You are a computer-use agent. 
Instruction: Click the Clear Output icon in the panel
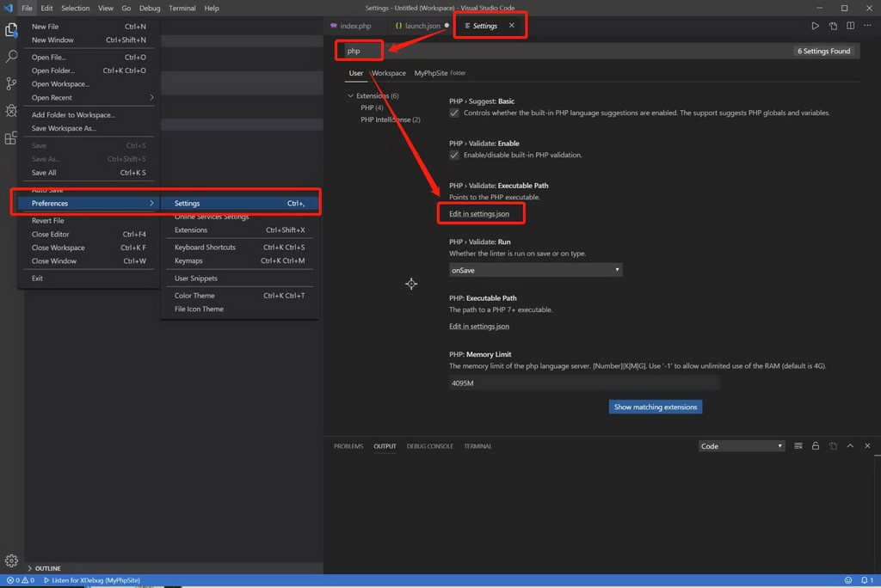pyautogui.click(x=798, y=446)
